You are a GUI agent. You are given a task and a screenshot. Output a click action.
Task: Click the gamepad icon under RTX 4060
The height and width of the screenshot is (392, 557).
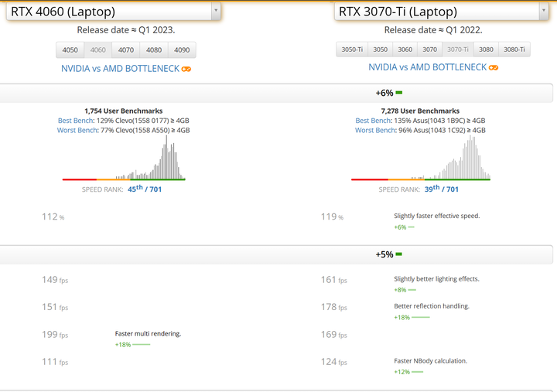coord(186,70)
